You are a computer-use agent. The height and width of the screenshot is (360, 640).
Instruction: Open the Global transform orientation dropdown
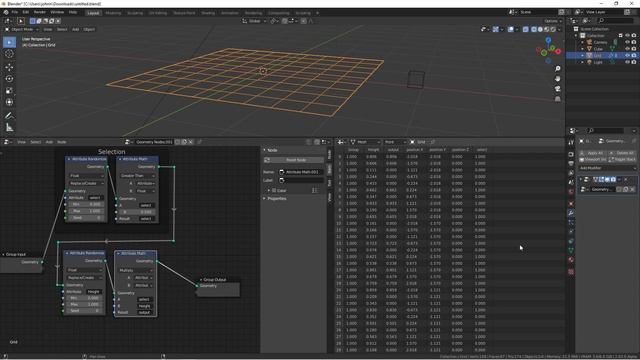[254, 21]
